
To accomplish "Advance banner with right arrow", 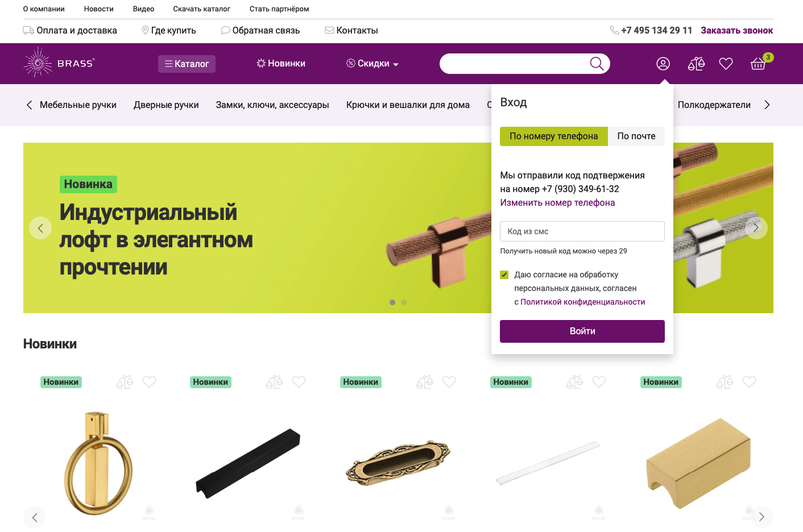I will click(x=756, y=228).
